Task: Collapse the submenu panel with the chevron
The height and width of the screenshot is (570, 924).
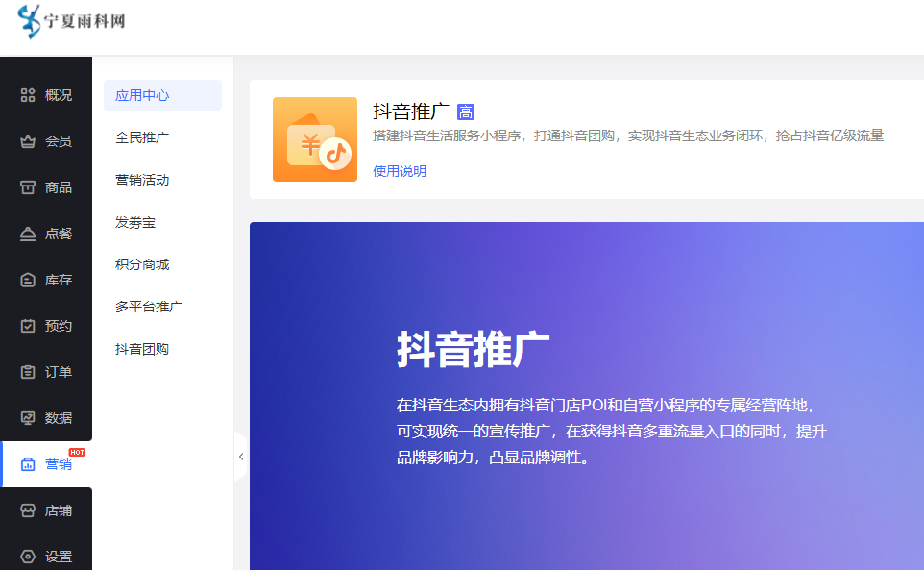Action: (241, 457)
